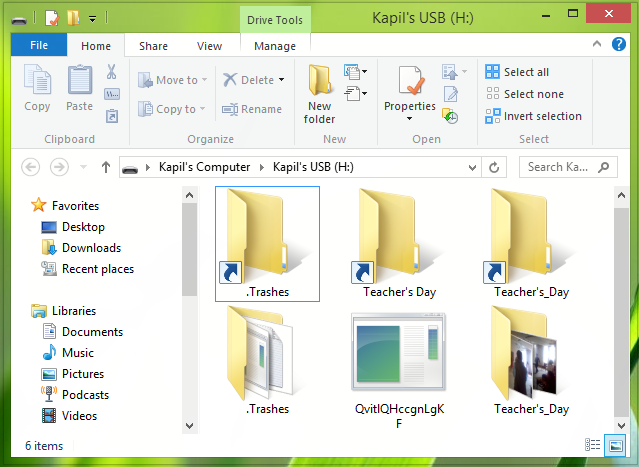Viewport: 639px width, 467px height.
Task: Click the Search Kapil's USB field
Action: (x=568, y=167)
